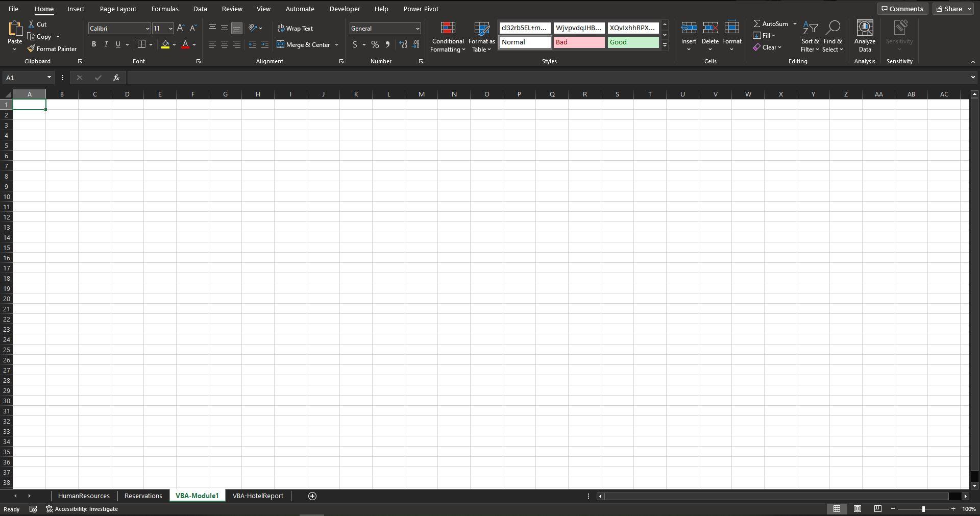Select the Bold formatting icon

click(94, 44)
